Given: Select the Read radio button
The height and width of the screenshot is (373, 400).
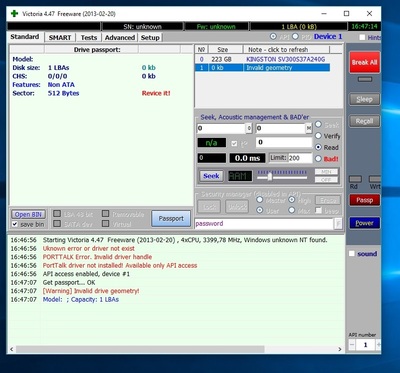Looking at the screenshot, I should [x=318, y=147].
